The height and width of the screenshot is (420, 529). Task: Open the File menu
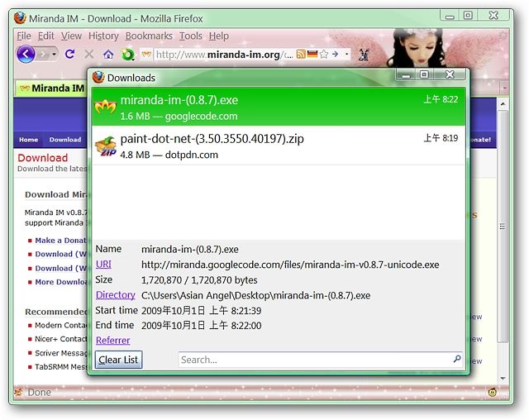coord(24,36)
